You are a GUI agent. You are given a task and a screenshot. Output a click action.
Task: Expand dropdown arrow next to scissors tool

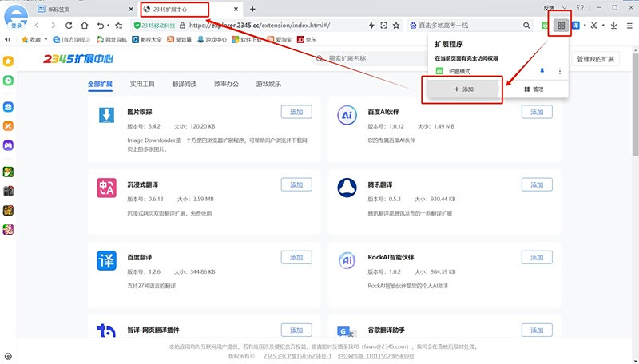click(603, 26)
